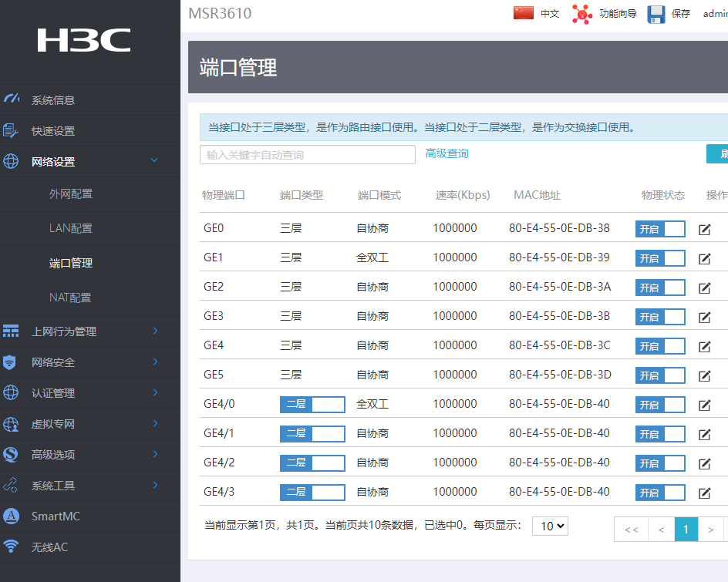
Task: Collapse the 网络设置 menu chevron
Action: click(154, 160)
